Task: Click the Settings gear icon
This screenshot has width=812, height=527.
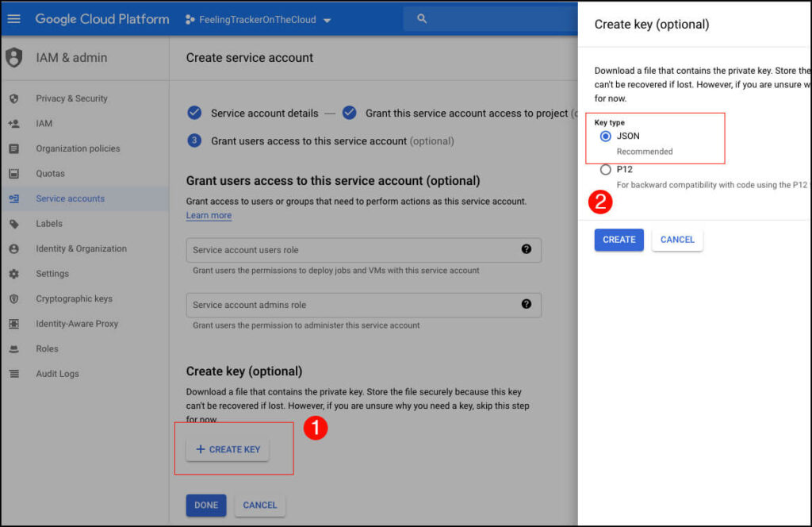Action: pos(14,274)
